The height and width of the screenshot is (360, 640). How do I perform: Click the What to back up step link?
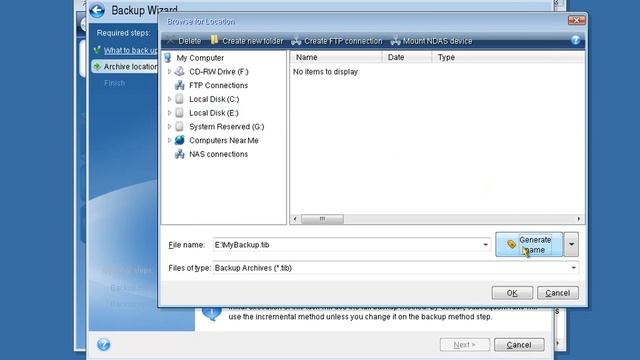130,50
